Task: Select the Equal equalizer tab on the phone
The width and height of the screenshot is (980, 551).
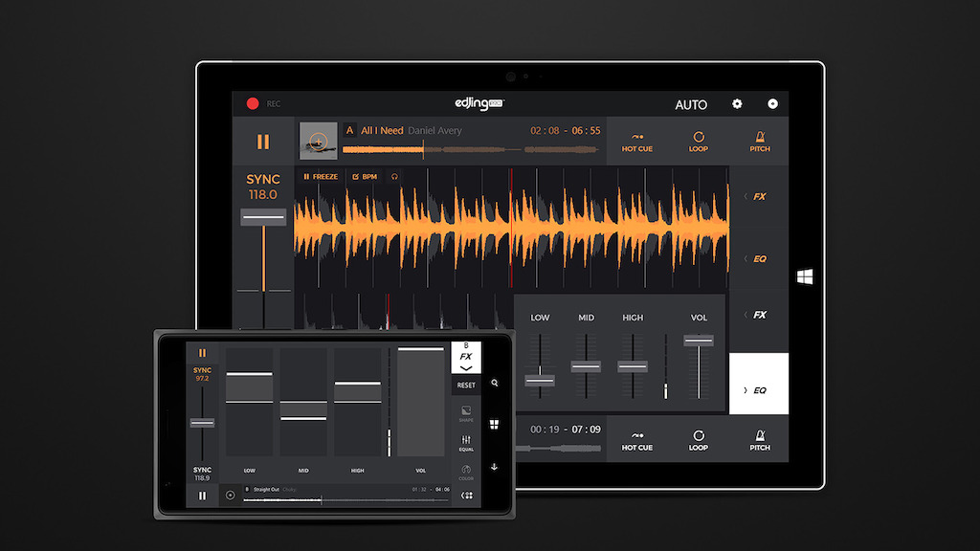Action: click(x=466, y=443)
